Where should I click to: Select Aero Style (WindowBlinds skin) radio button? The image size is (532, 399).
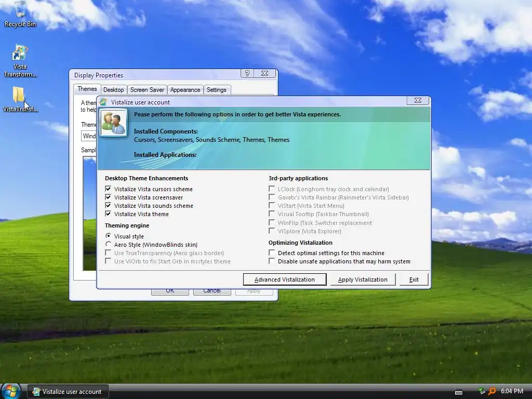pyautogui.click(x=108, y=244)
